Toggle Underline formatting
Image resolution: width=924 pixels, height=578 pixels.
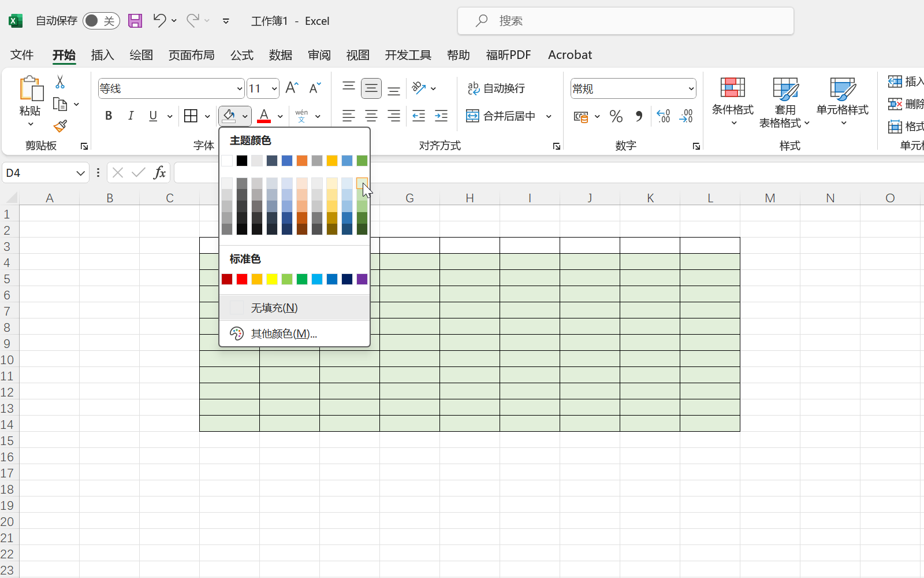point(153,116)
